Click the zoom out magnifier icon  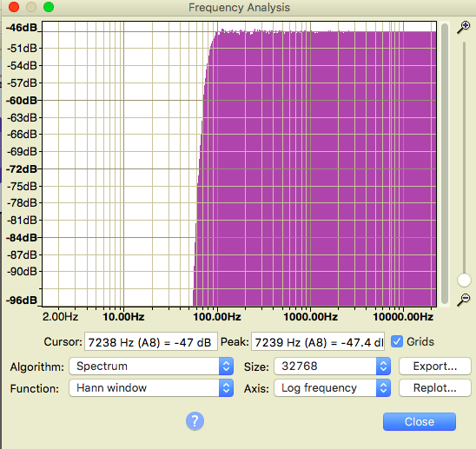pos(464,300)
